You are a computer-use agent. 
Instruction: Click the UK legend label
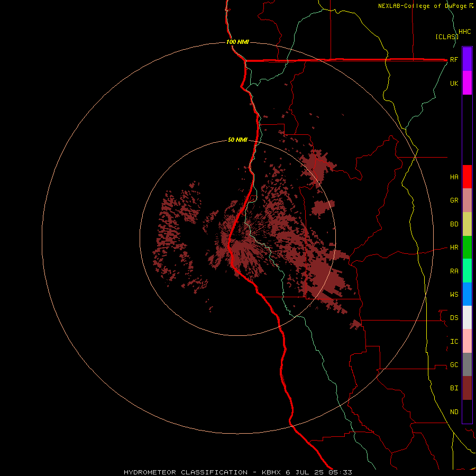[x=454, y=83]
